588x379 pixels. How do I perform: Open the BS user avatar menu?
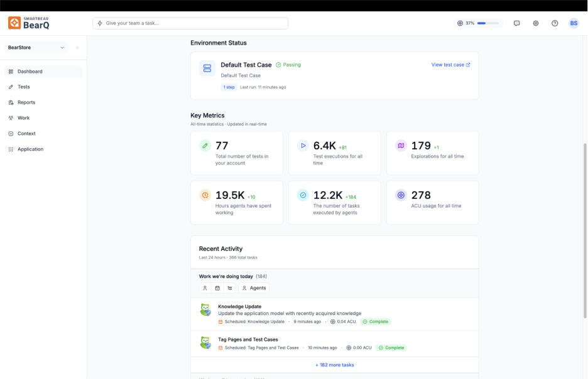pyautogui.click(x=574, y=23)
